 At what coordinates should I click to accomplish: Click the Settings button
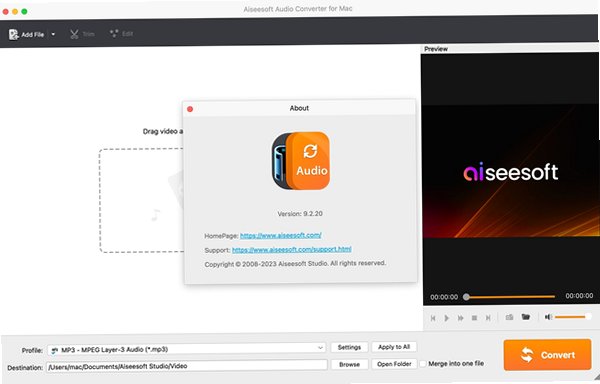point(349,347)
